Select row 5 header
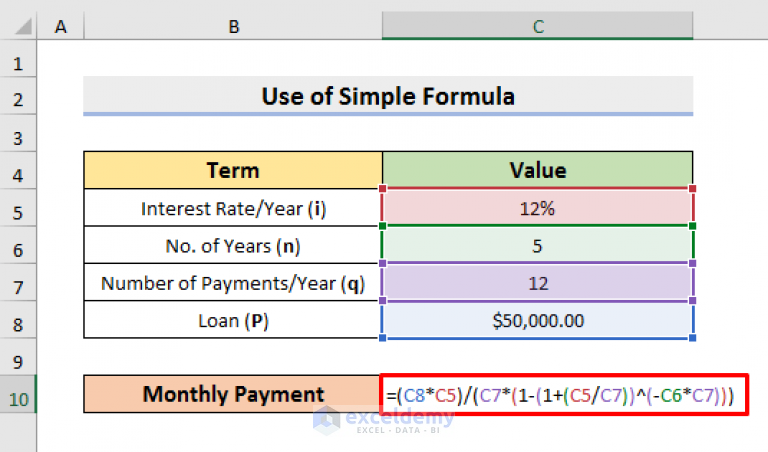This screenshot has width=768, height=452. [18, 208]
